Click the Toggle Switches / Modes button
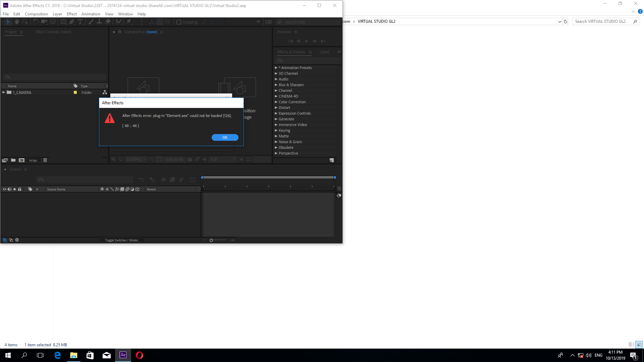This screenshot has height=362, width=644. (x=122, y=240)
